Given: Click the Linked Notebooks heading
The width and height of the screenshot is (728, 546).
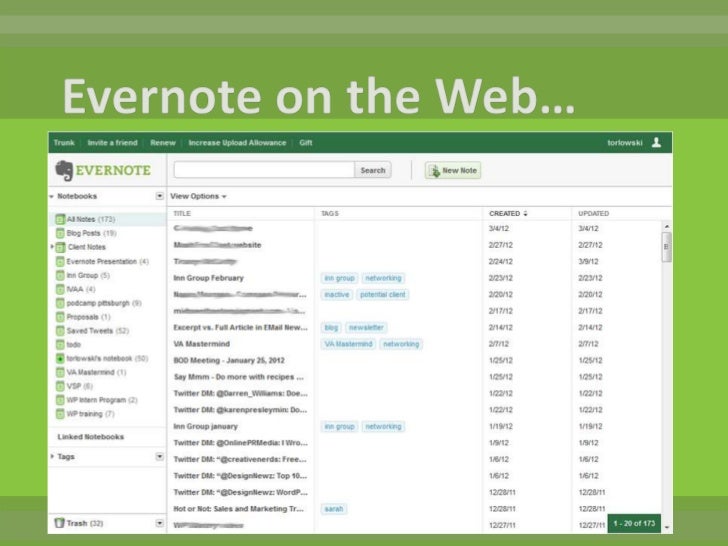Looking at the screenshot, I should [91, 437].
